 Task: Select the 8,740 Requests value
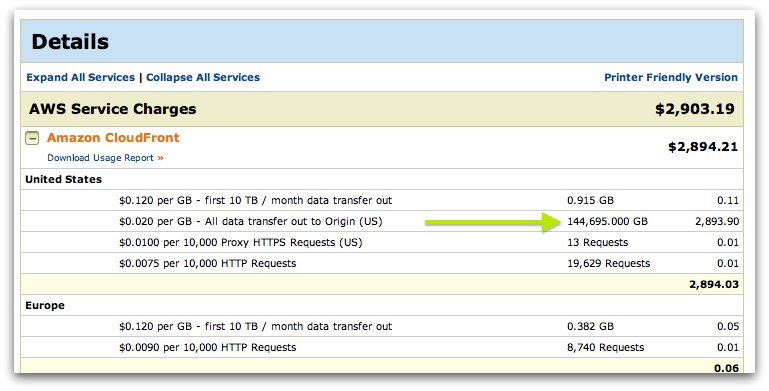pos(606,348)
